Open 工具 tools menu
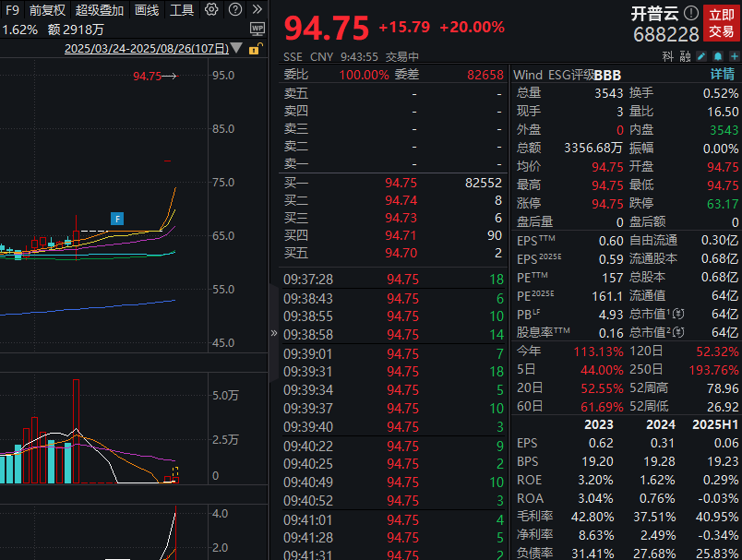 182,9
